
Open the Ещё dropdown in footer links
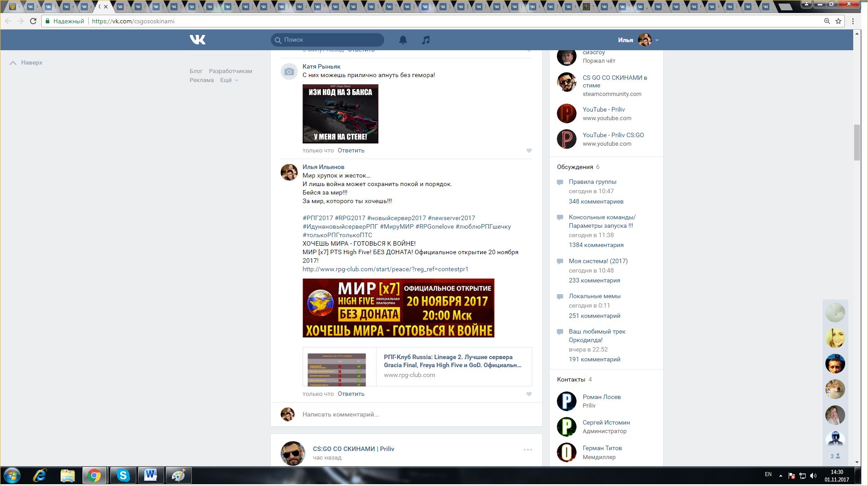tap(229, 80)
